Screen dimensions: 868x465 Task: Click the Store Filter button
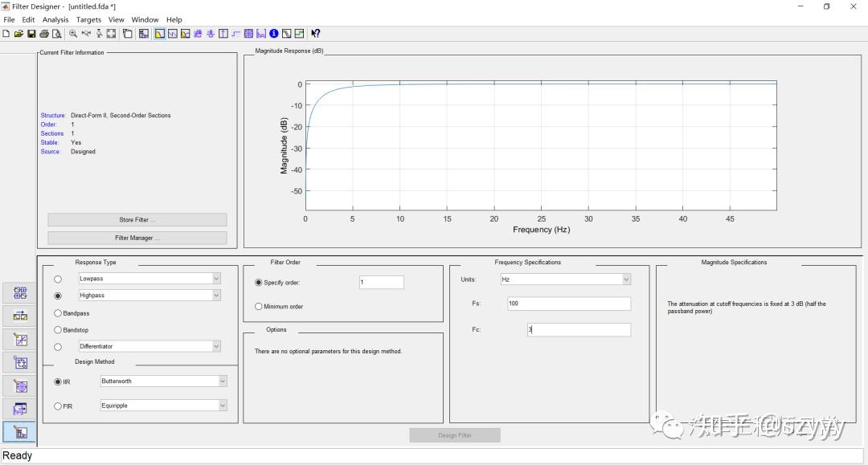coord(137,220)
